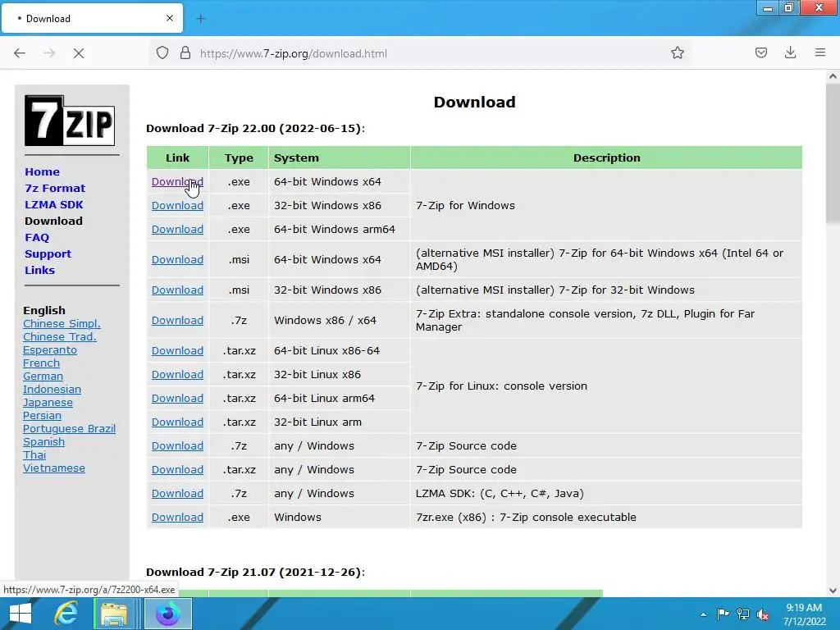Screen dimensions: 840x630
Task: Open the Links page
Action: pyautogui.click(x=39, y=270)
